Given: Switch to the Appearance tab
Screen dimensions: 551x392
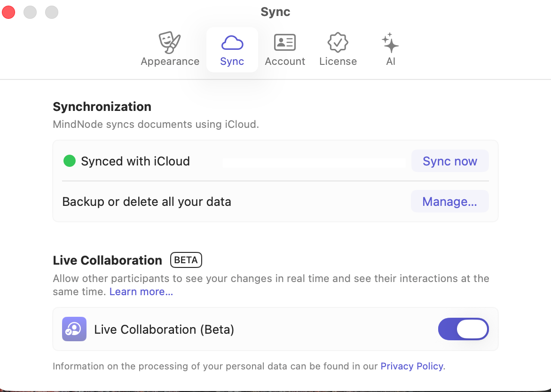Looking at the screenshot, I should coord(170,49).
